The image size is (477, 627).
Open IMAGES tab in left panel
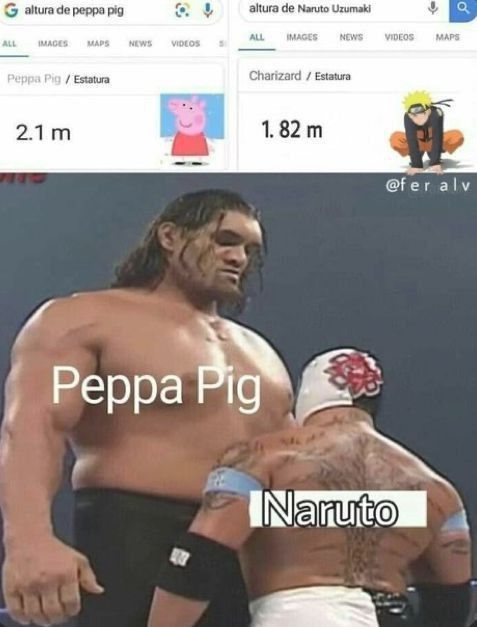coord(53,43)
